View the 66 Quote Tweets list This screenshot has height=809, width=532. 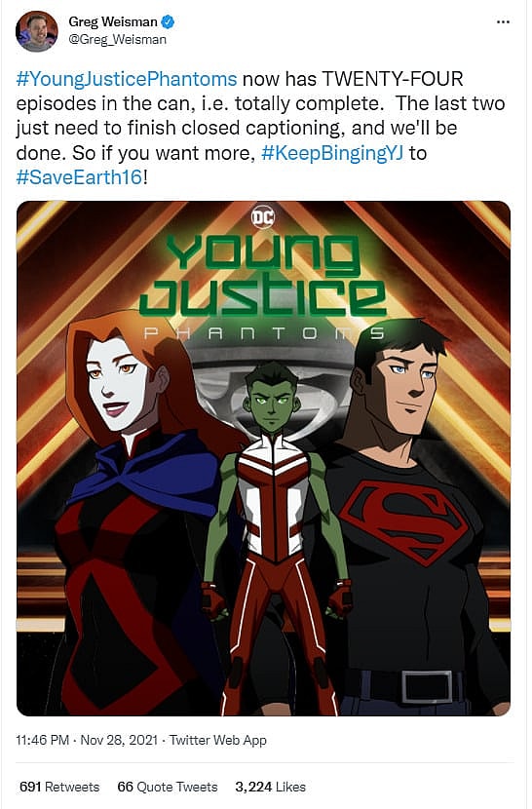pos(168,787)
